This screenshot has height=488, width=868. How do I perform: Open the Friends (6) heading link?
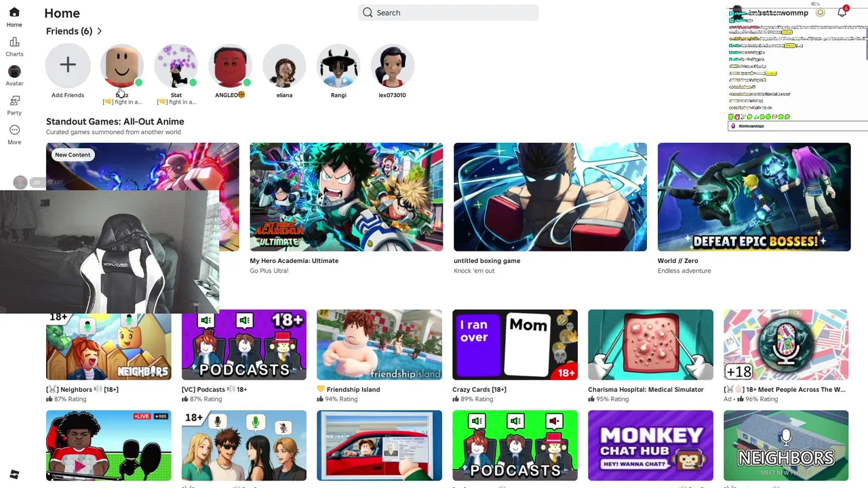click(69, 31)
